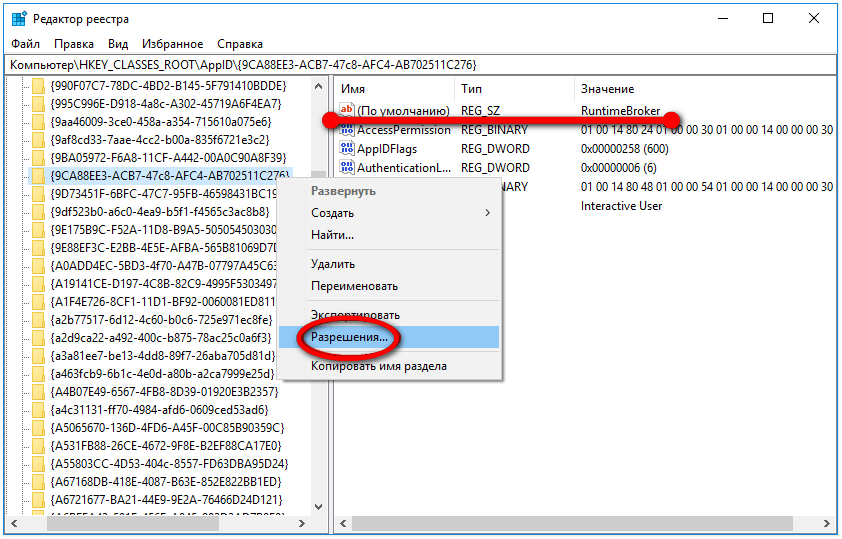842x539 pixels.
Task: Click the Name column header
Action: point(353,89)
